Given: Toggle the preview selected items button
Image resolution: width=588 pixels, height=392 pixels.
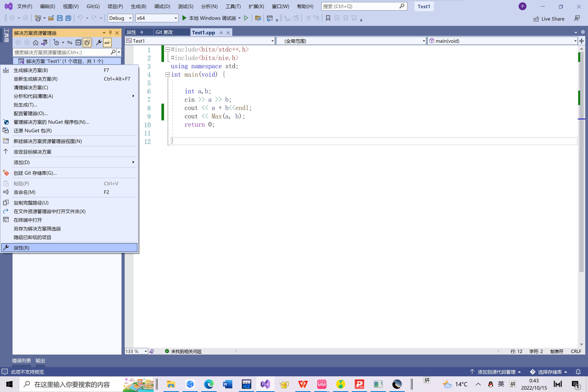Looking at the screenshot, I should [x=107, y=43].
